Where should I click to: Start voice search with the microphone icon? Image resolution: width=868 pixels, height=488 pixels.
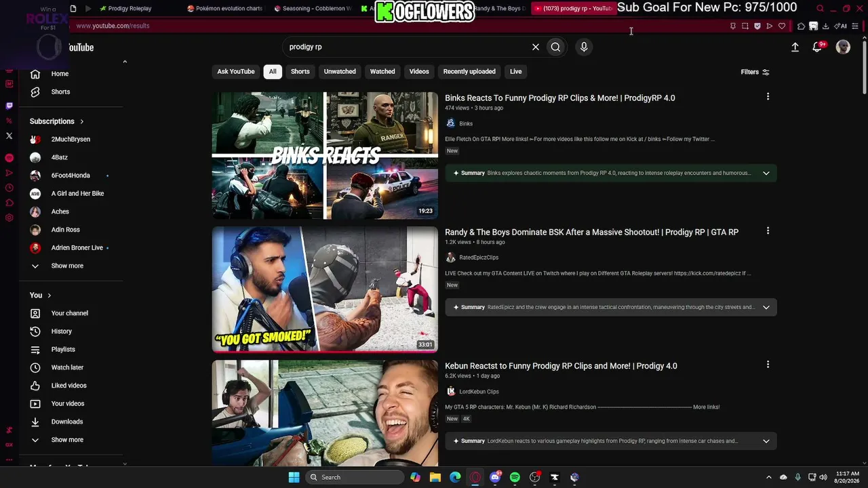coord(584,47)
